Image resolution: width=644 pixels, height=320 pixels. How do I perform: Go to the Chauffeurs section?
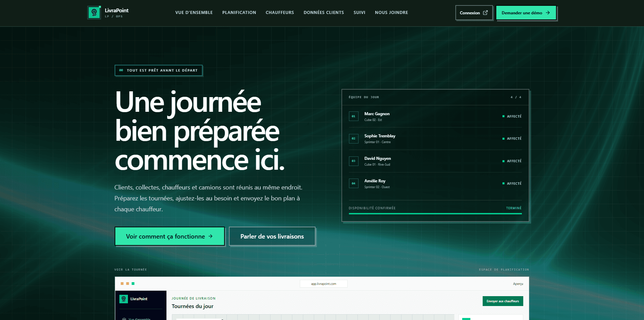click(280, 13)
